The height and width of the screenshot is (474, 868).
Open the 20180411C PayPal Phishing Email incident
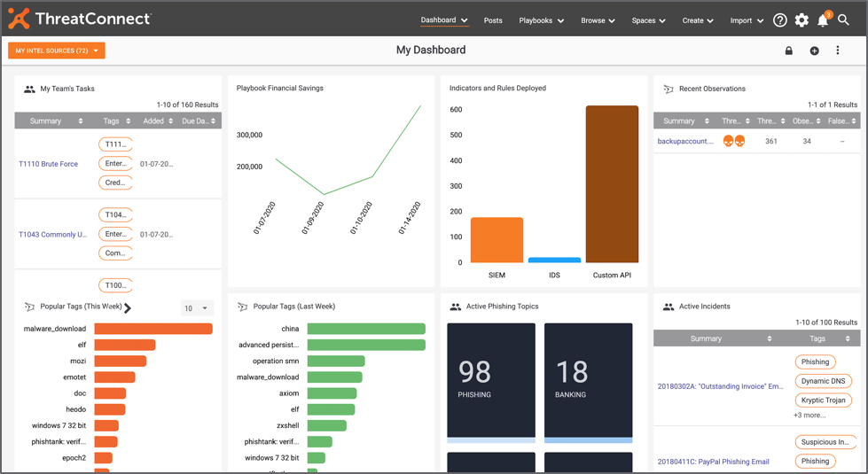(x=713, y=462)
